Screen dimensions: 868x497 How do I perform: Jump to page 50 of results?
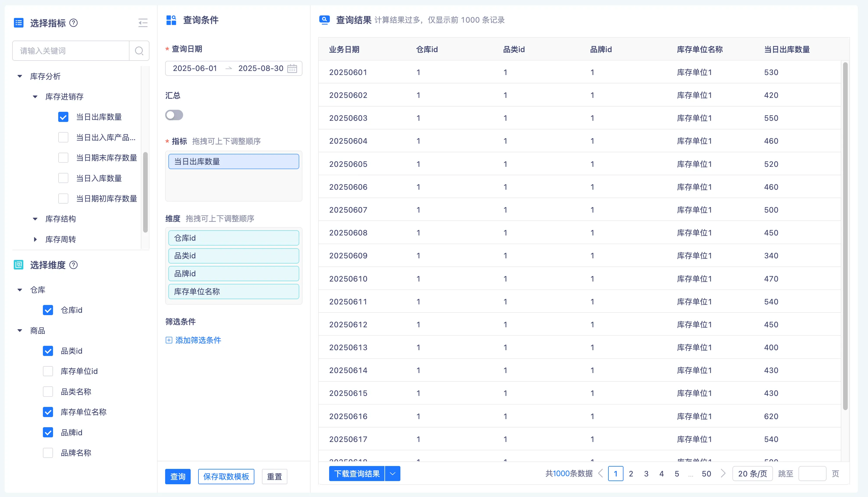706,474
